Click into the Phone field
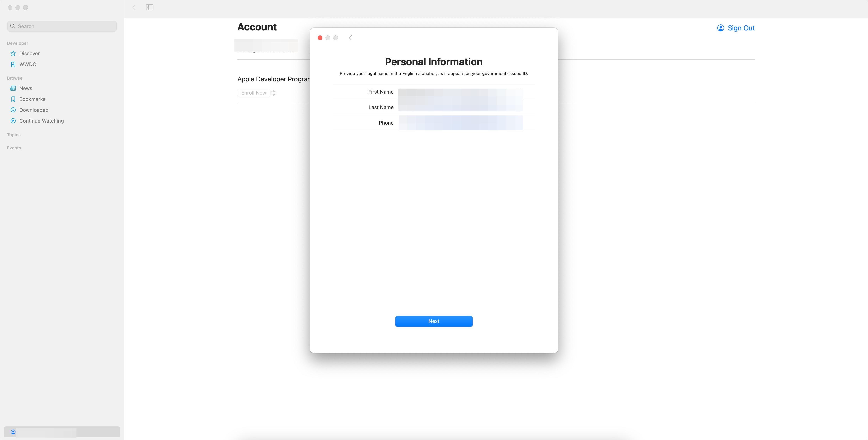The width and height of the screenshot is (868, 440). [461, 123]
